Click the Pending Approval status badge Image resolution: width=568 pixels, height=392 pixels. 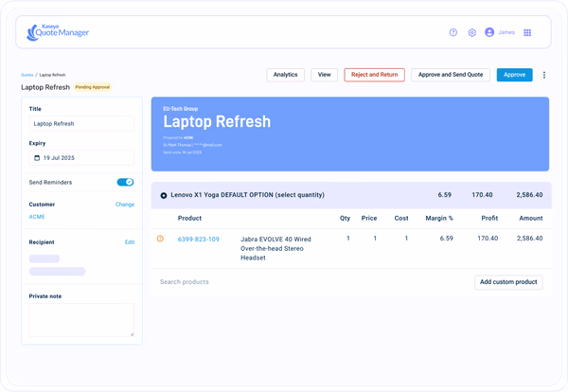[93, 87]
